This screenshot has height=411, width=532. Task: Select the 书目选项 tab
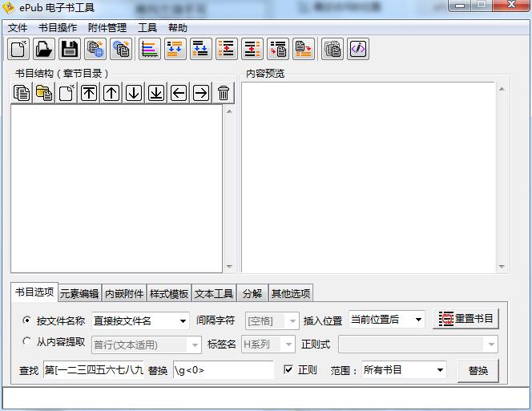(x=34, y=292)
